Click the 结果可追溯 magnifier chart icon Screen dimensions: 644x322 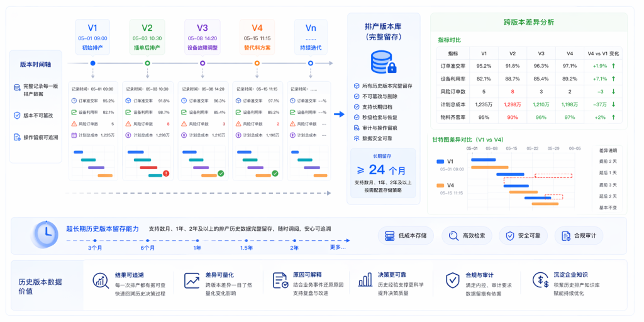(x=101, y=280)
